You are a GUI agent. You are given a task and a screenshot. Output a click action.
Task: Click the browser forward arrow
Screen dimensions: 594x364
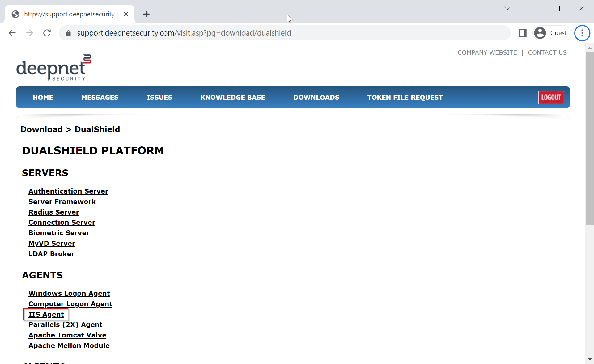click(30, 33)
